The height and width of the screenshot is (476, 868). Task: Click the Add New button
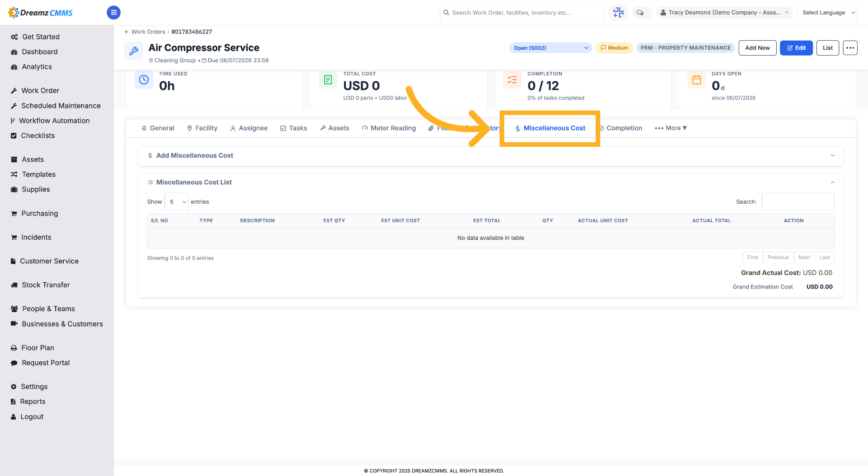pos(757,48)
